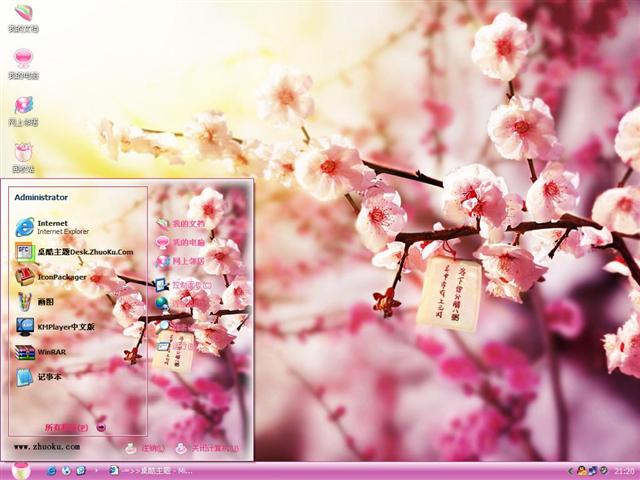
Task: Open WinRAR from Start menu
Action: (40, 352)
